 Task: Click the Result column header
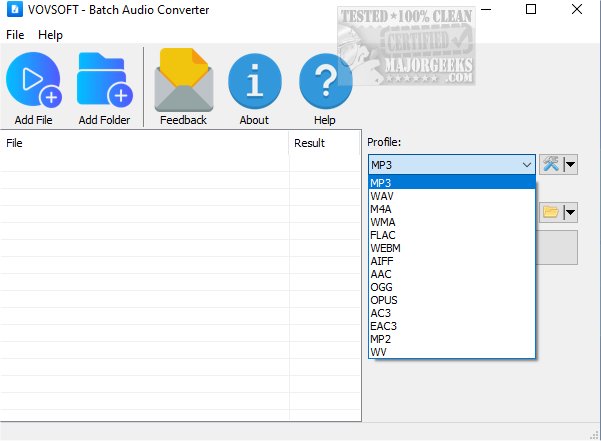325,143
